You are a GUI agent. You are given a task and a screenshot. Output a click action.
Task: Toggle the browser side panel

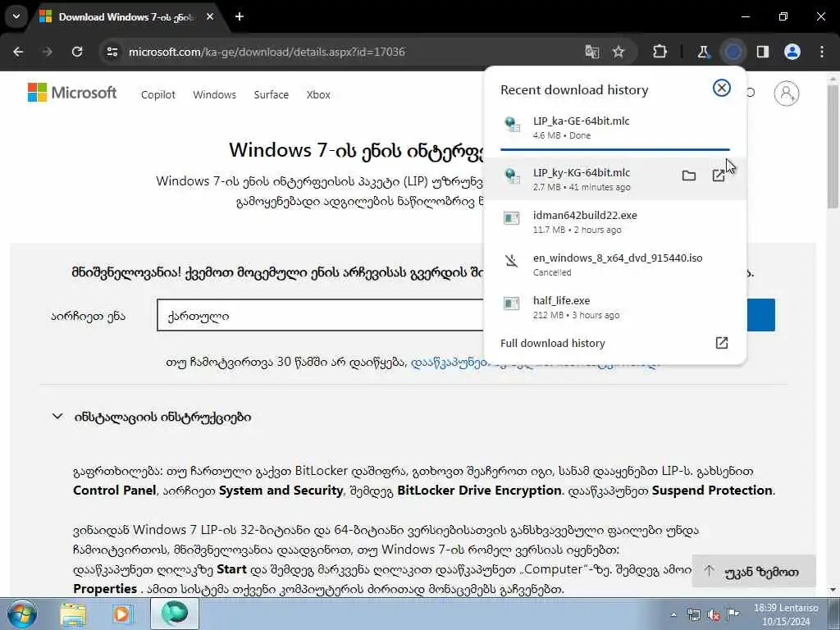763,52
